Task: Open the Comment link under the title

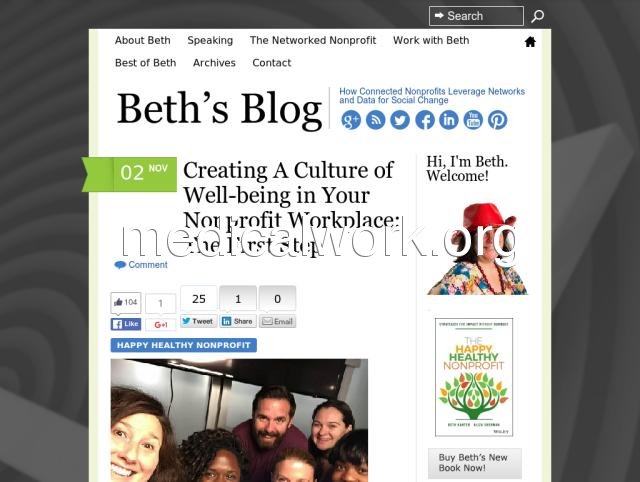Action: [x=141, y=265]
